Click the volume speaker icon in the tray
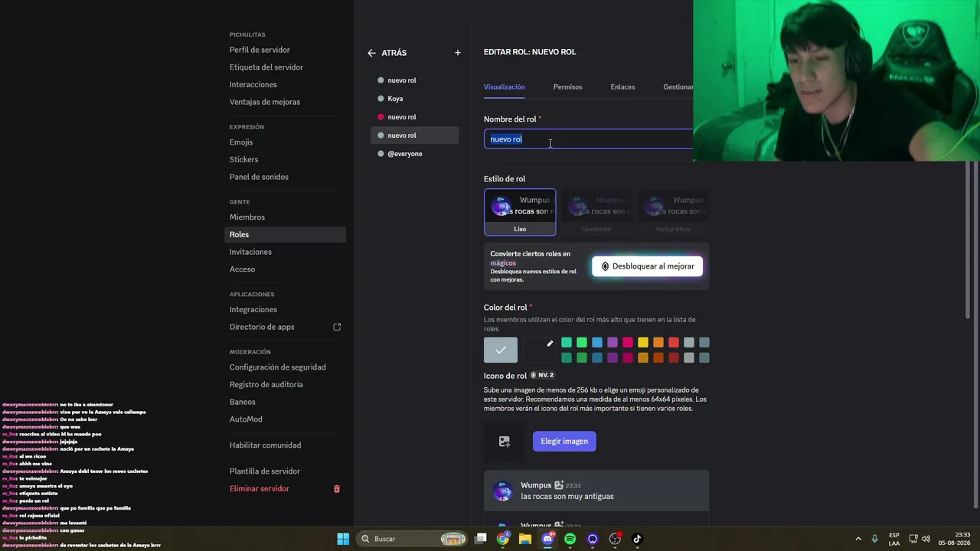 tap(926, 539)
